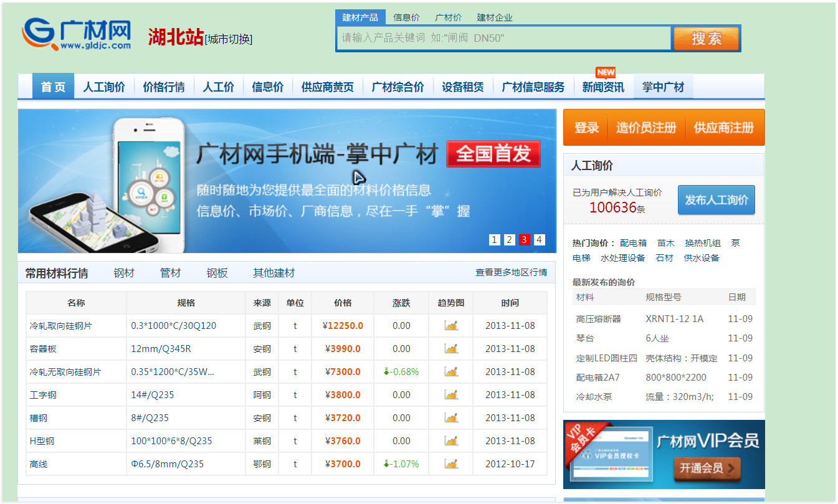Select banner slide number 3
Viewport: 838px width, 504px height.
coord(525,240)
